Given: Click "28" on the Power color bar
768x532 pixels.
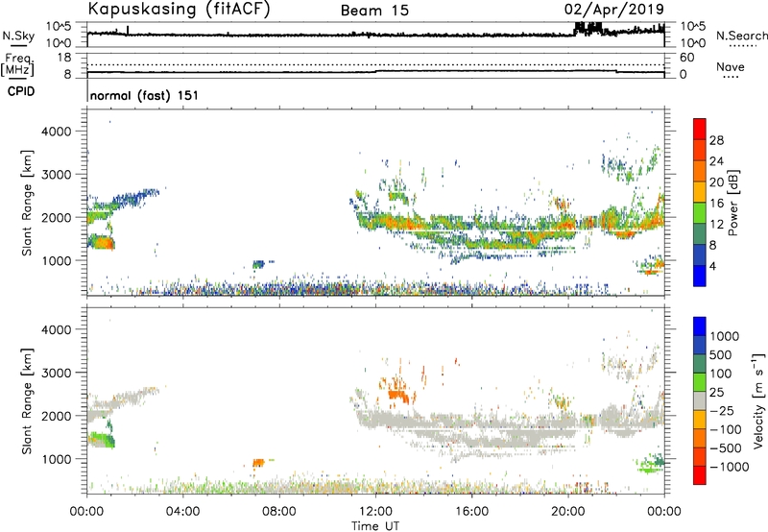Looking at the screenshot, I should [716, 140].
